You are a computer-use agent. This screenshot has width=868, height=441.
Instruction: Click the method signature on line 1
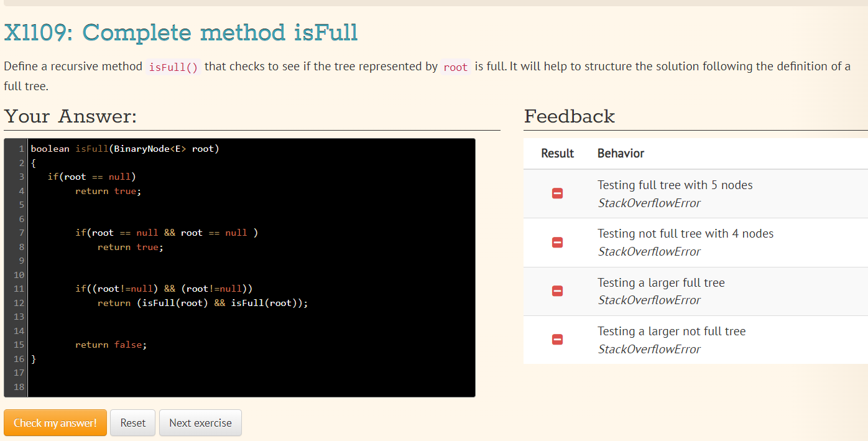pos(125,149)
